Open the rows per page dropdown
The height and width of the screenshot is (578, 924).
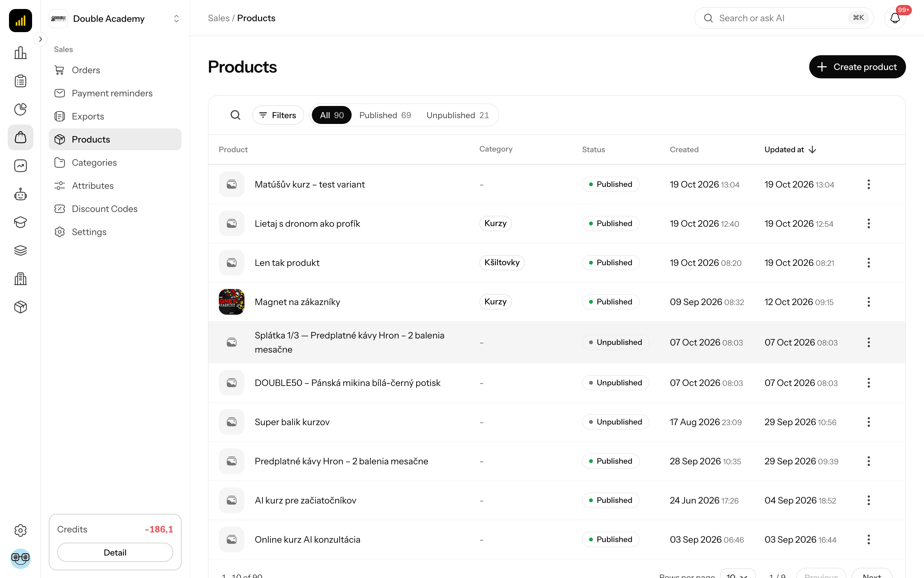click(x=737, y=574)
